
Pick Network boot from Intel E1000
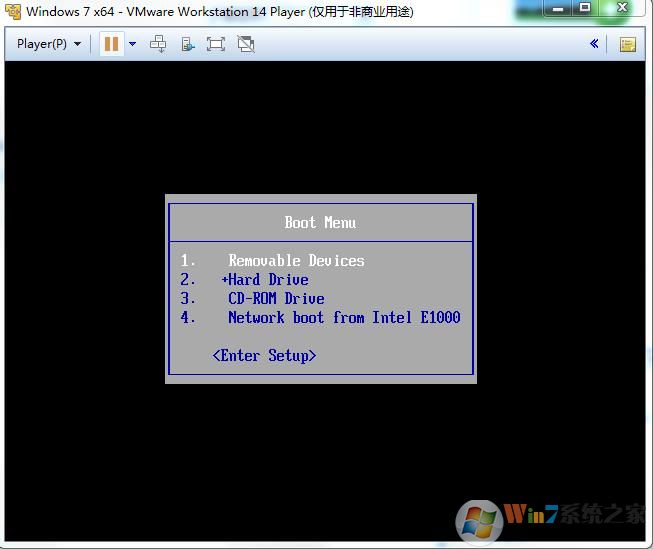coord(343,318)
